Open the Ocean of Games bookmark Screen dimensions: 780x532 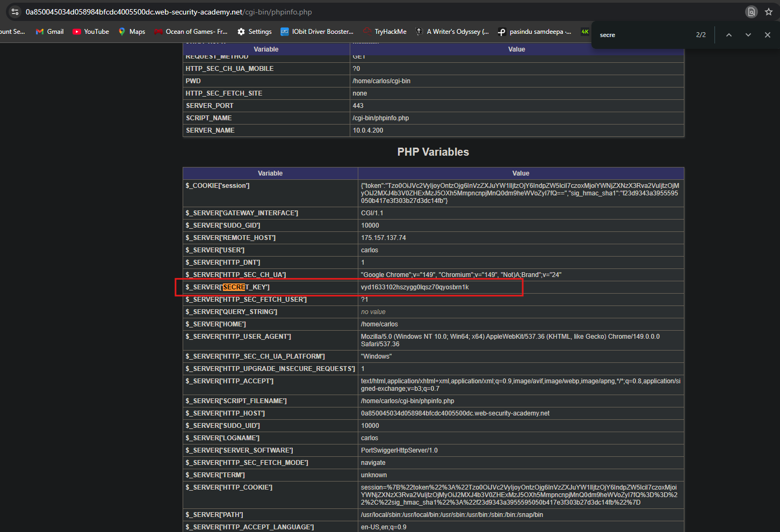pos(191,32)
